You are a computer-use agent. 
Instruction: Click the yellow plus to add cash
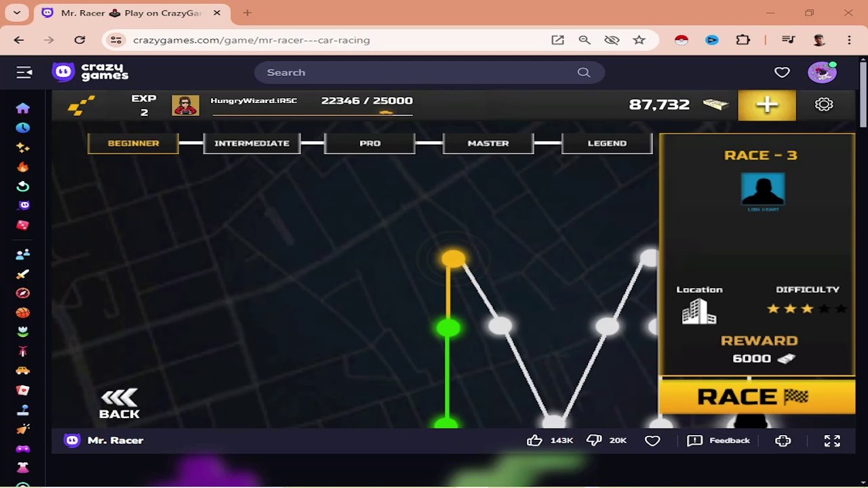pyautogui.click(x=767, y=104)
